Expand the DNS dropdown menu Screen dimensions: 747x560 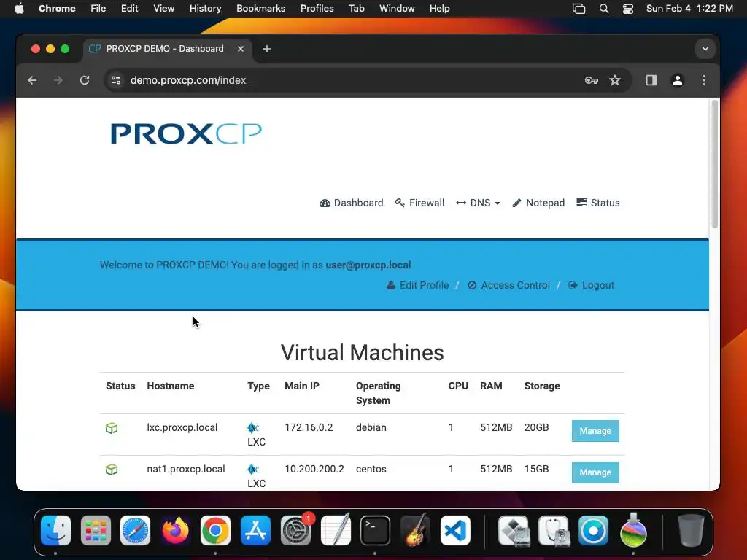tap(478, 203)
